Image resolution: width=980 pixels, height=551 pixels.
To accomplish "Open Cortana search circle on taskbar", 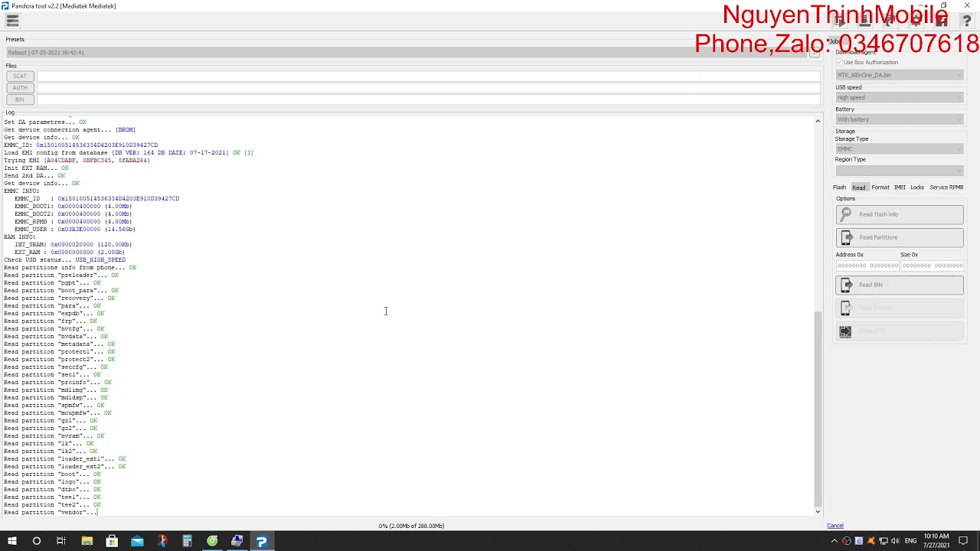I will coord(36,541).
